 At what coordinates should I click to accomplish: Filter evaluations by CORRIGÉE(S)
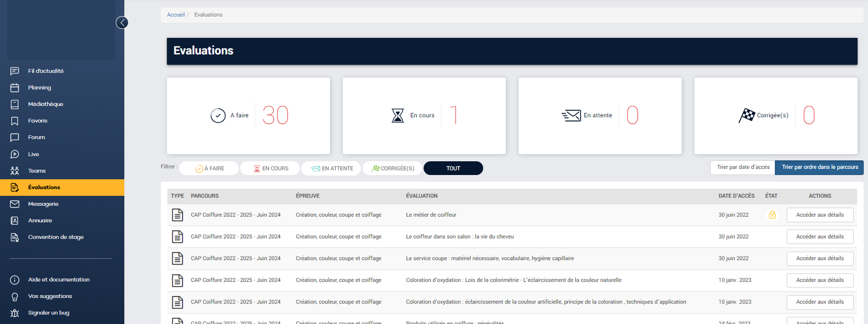coord(392,168)
